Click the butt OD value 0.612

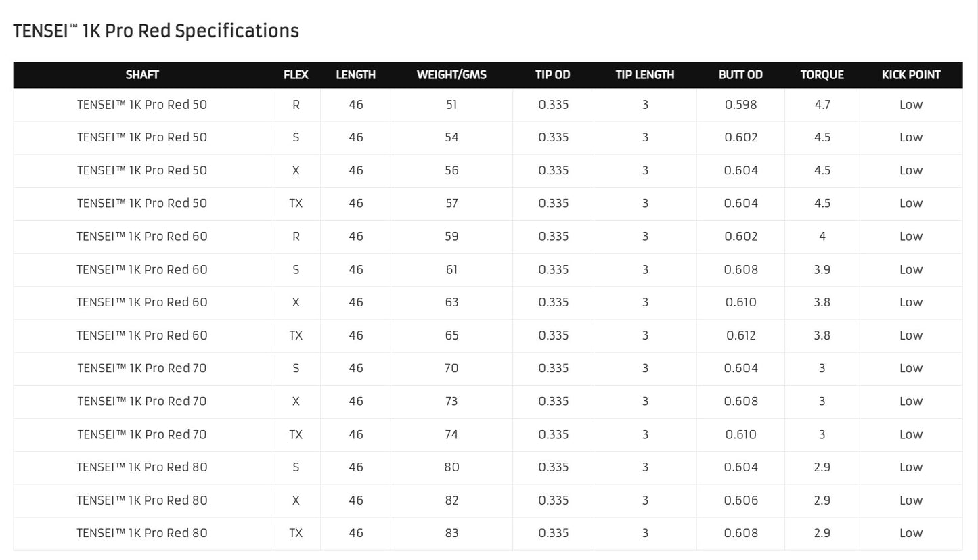coord(740,335)
